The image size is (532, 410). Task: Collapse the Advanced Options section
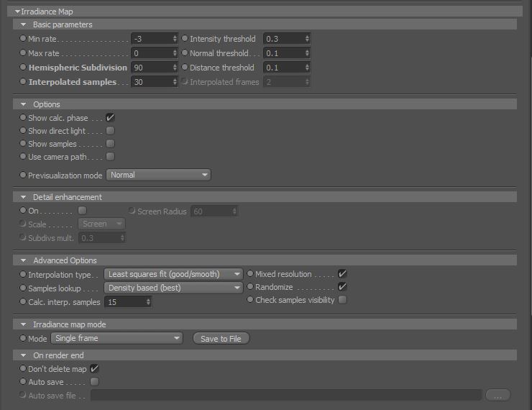[x=24, y=260]
